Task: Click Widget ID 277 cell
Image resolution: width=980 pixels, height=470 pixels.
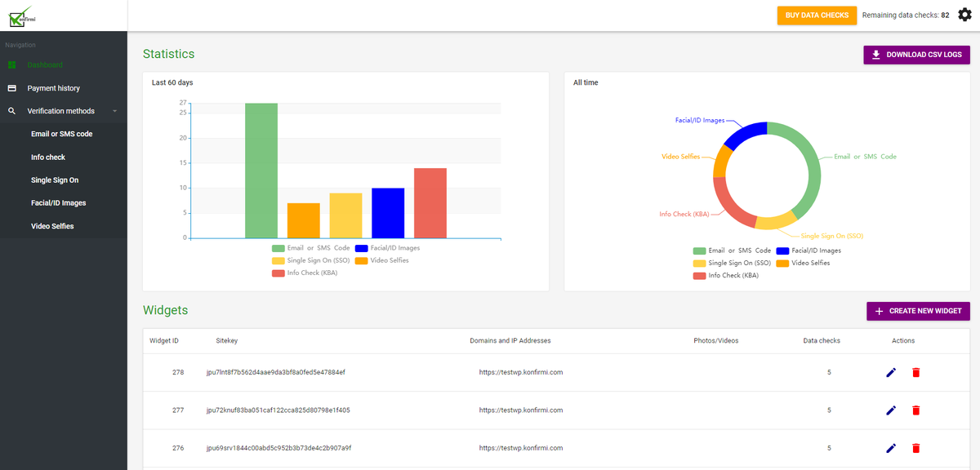Action: point(178,410)
